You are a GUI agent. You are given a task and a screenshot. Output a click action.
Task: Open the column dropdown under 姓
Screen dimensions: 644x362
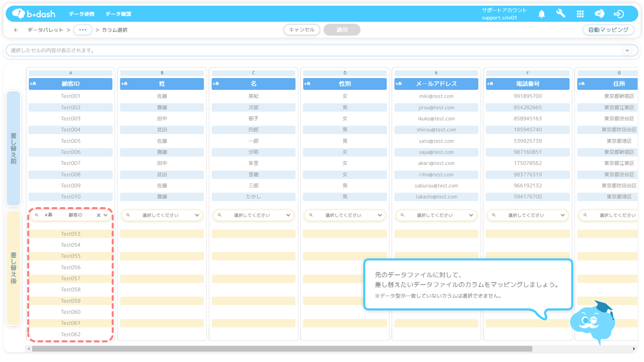[162, 215]
